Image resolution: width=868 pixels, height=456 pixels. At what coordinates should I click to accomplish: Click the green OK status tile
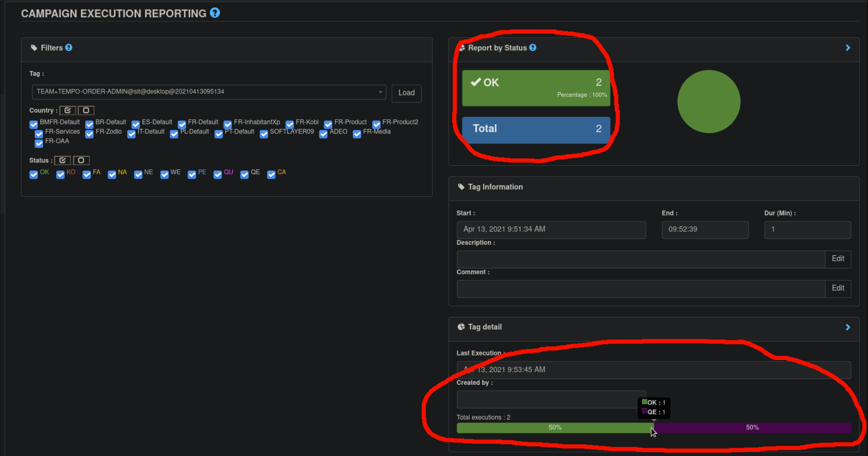[x=536, y=88]
